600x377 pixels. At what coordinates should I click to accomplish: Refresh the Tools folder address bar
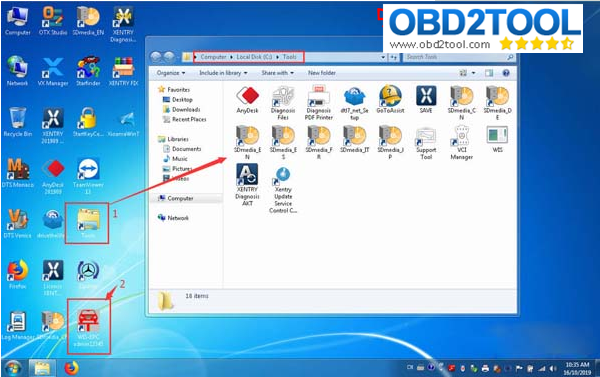(x=393, y=57)
